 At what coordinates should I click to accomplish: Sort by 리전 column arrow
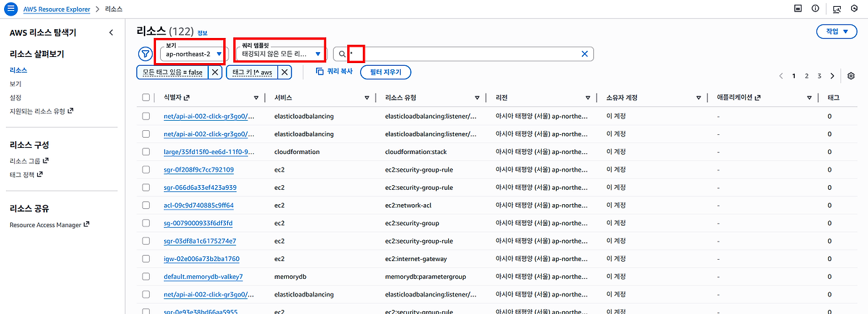pos(588,98)
